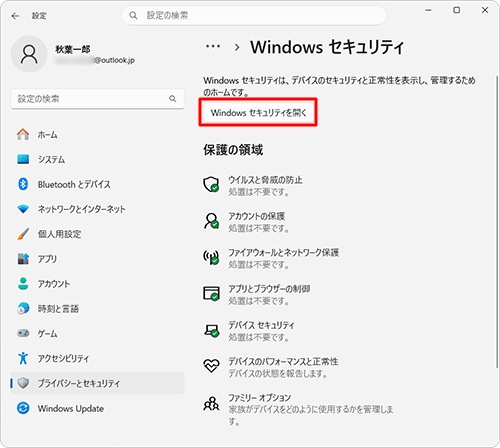Viewport: 500px width, 448px height.
Task: Click the システム monitor icon
Action: point(23,159)
